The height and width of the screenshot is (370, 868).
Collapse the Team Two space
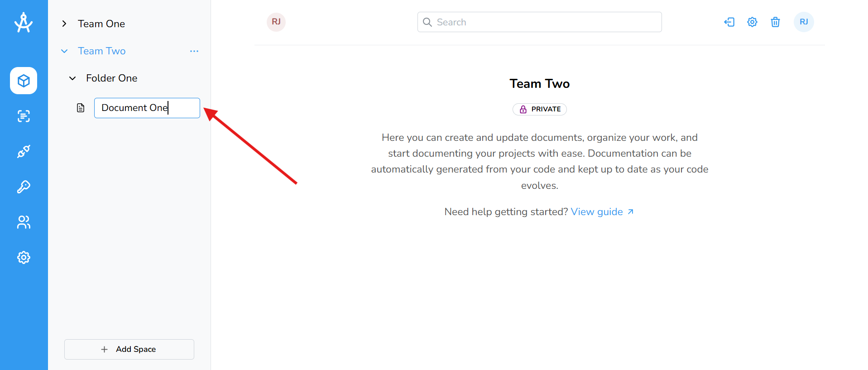tap(64, 51)
